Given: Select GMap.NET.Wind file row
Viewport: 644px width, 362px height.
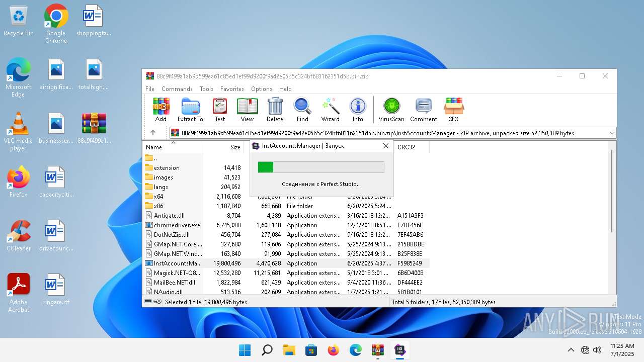Looking at the screenshot, I should click(287, 253).
